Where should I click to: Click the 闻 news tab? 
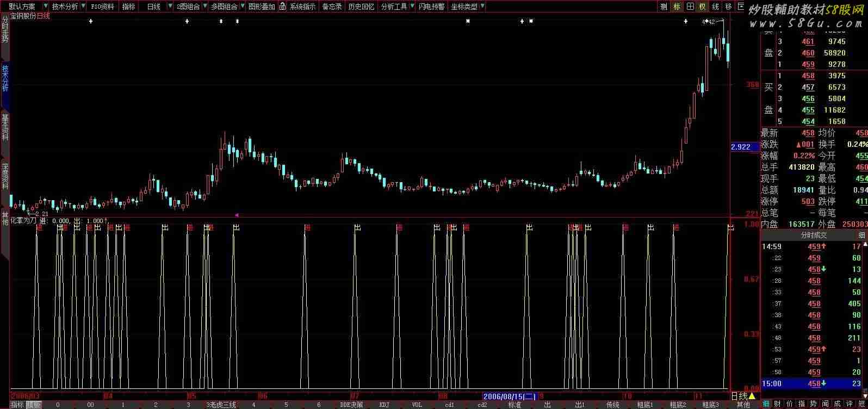coord(826,404)
